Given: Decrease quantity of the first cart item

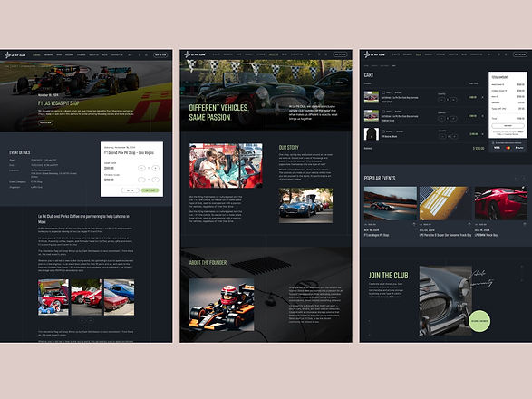Looking at the screenshot, I should [441, 100].
